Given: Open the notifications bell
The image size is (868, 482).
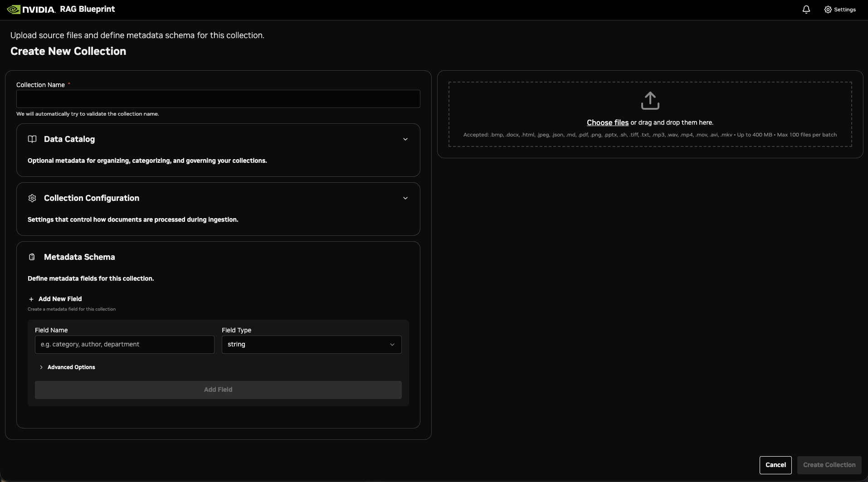Looking at the screenshot, I should (806, 10).
